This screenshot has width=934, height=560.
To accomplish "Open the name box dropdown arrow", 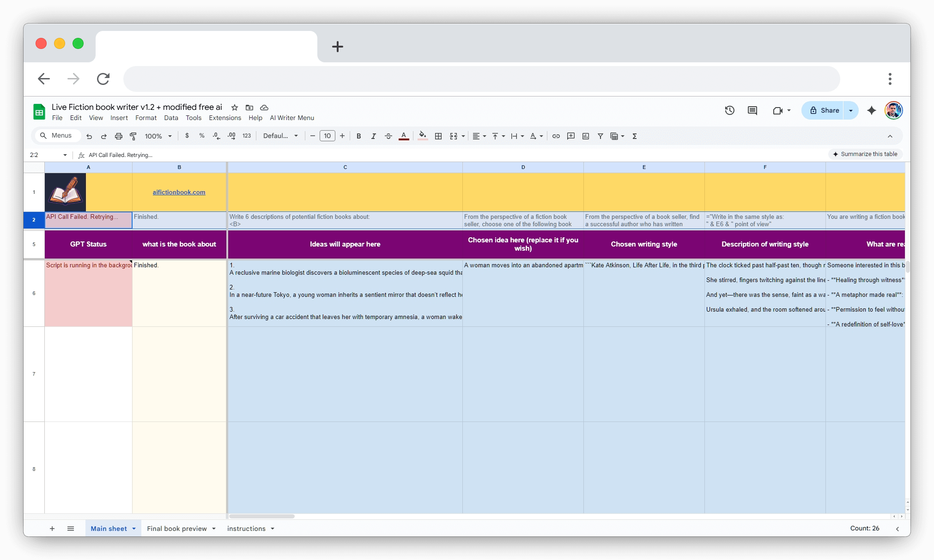I will coord(65,155).
